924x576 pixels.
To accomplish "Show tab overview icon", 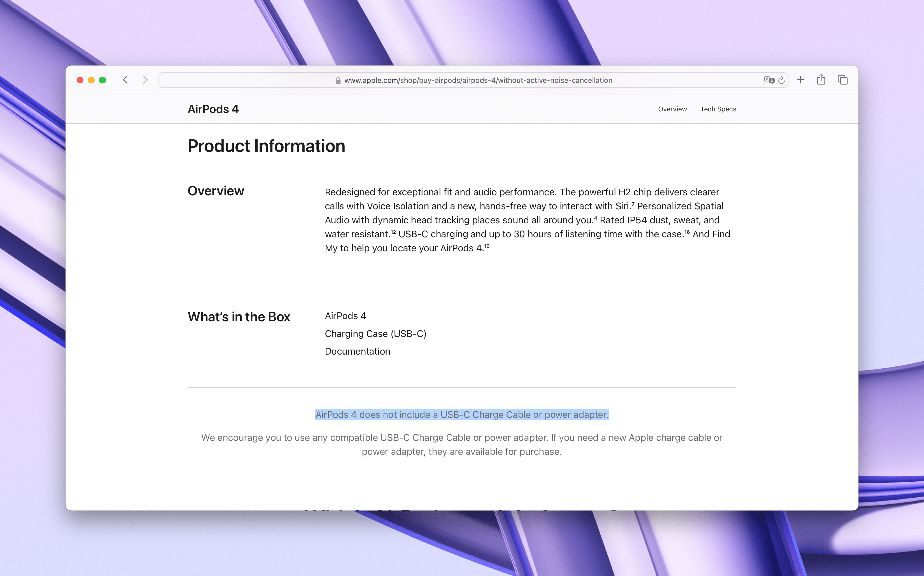I will (x=843, y=79).
